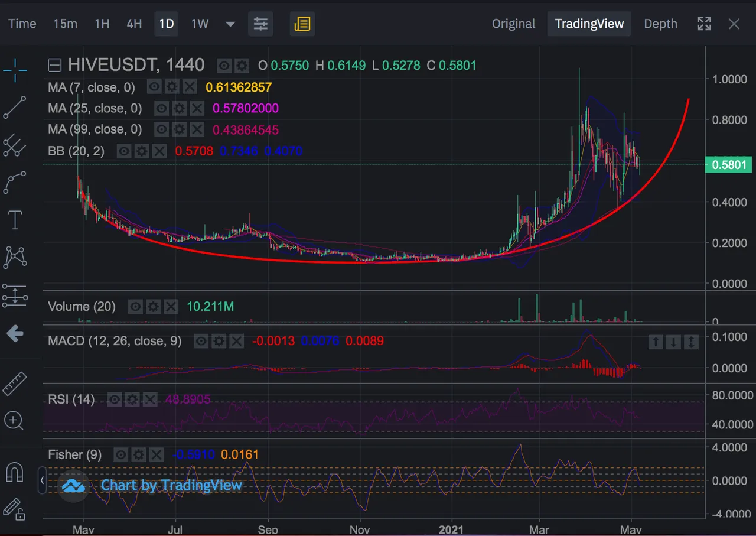The image size is (756, 536).
Task: Close the chart panel with X
Action: [x=734, y=24]
